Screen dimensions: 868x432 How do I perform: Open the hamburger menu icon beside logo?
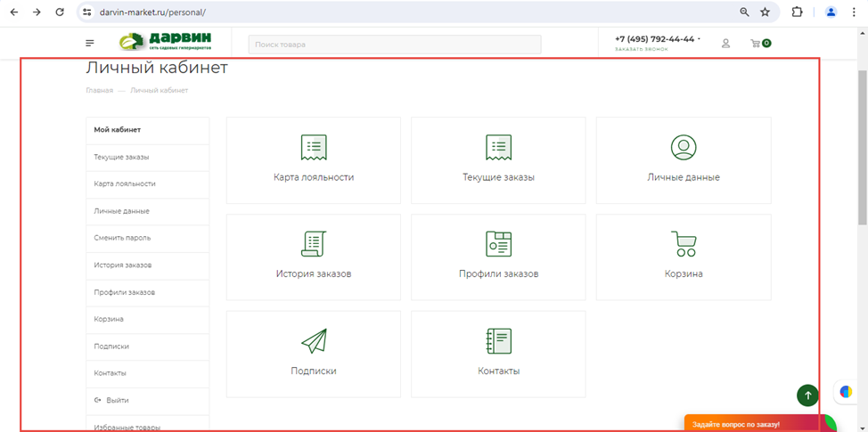(x=90, y=43)
